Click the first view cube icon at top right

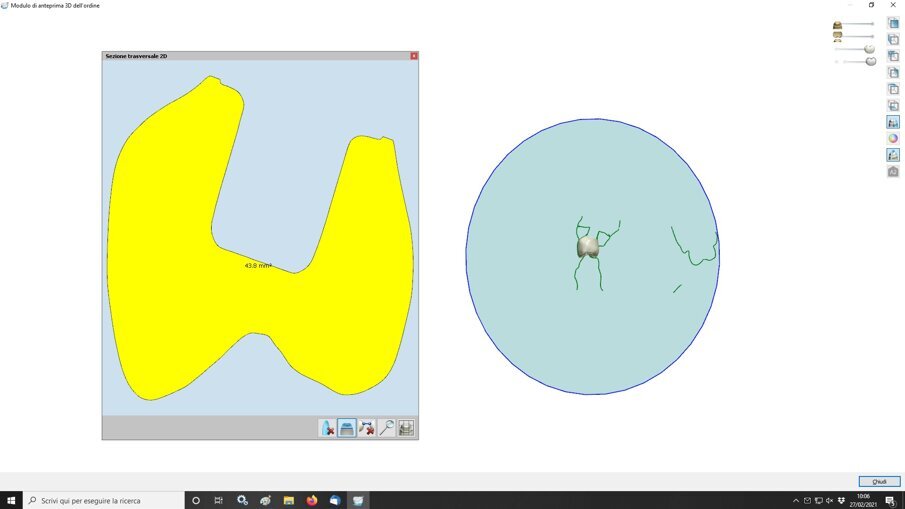tap(893, 23)
